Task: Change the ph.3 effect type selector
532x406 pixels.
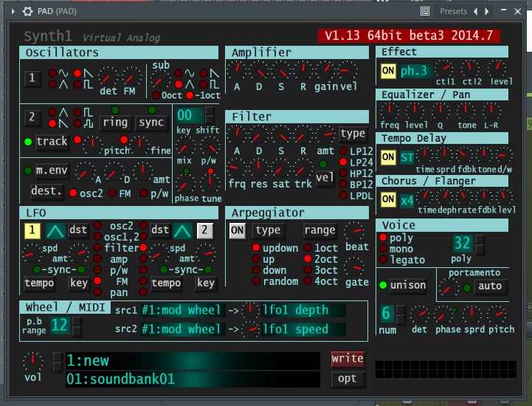Action: coord(415,71)
